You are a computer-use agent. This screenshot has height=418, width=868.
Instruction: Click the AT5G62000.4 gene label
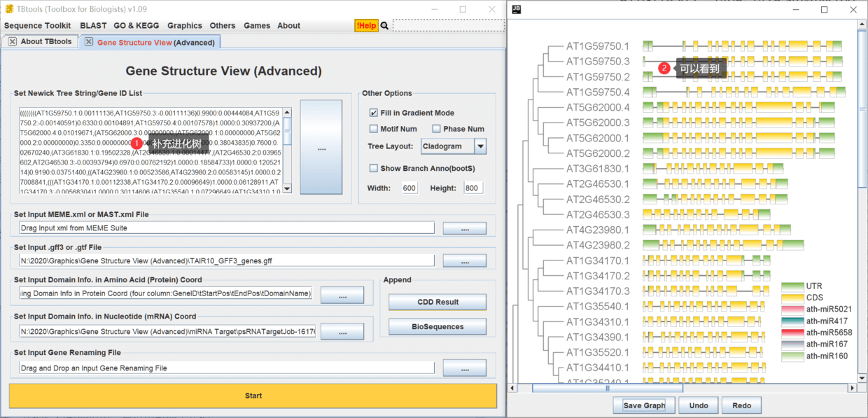pyautogui.click(x=598, y=108)
